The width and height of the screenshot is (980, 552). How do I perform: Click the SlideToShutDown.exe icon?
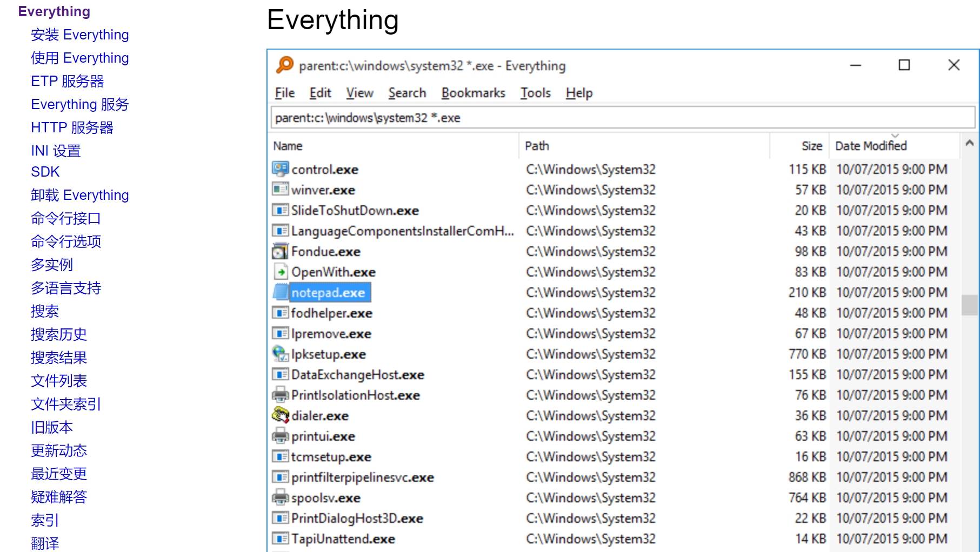pos(280,210)
